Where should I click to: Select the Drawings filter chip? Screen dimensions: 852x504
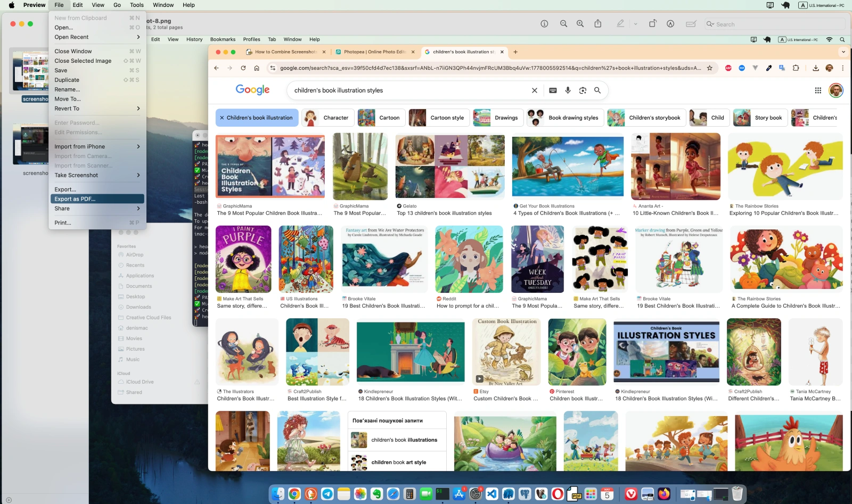498,118
